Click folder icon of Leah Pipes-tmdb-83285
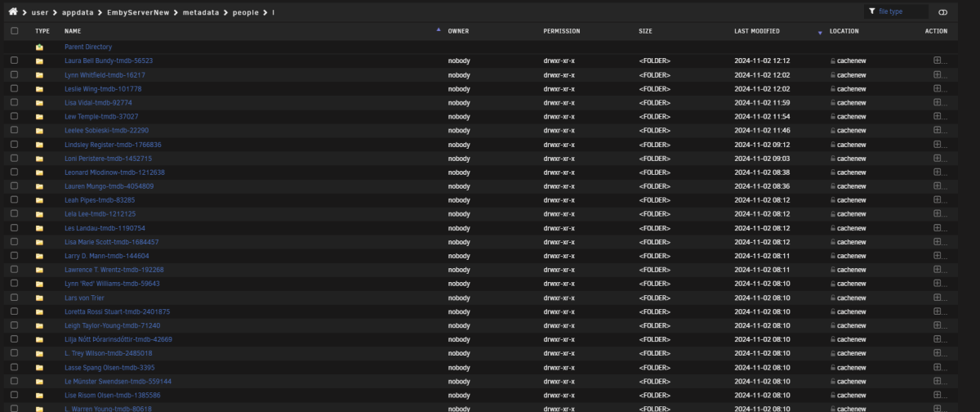 39,200
